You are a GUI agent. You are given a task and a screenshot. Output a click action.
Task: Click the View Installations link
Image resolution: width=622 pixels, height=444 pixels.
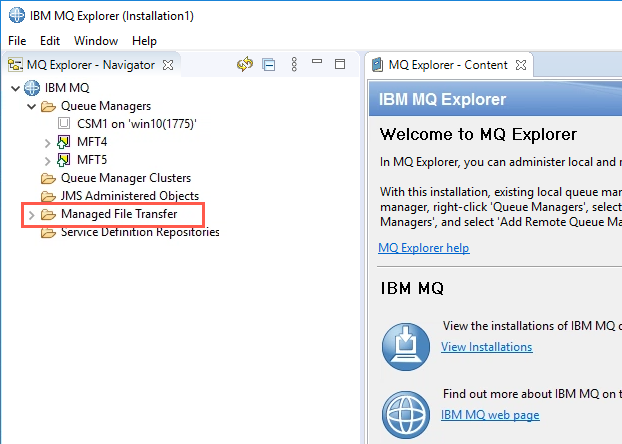pos(487,347)
